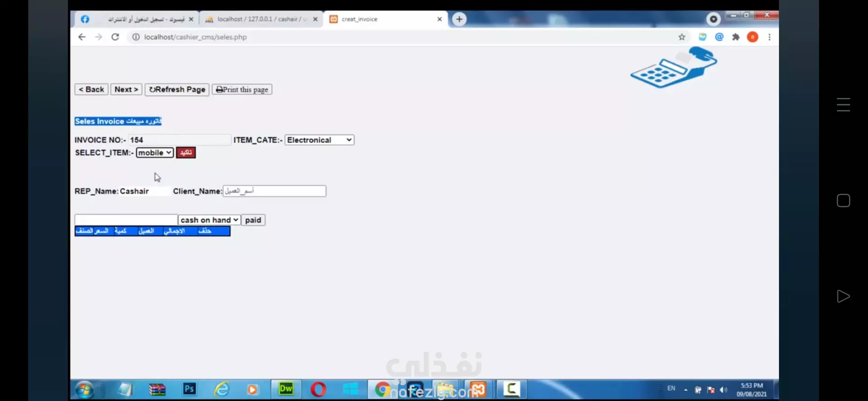Open the orange Chrome profile avatar
868x401 pixels.
(x=753, y=37)
